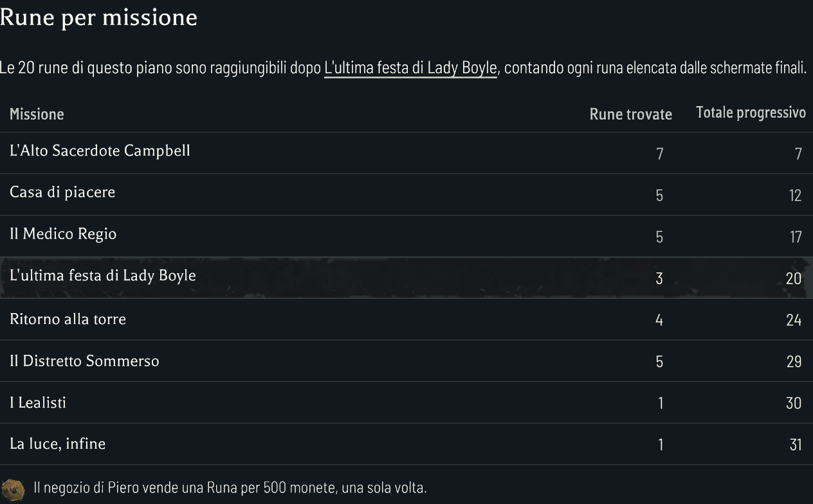This screenshot has height=504, width=813.
Task: Select the Il Distretto Sommerso row
Action: pyautogui.click(x=406, y=361)
